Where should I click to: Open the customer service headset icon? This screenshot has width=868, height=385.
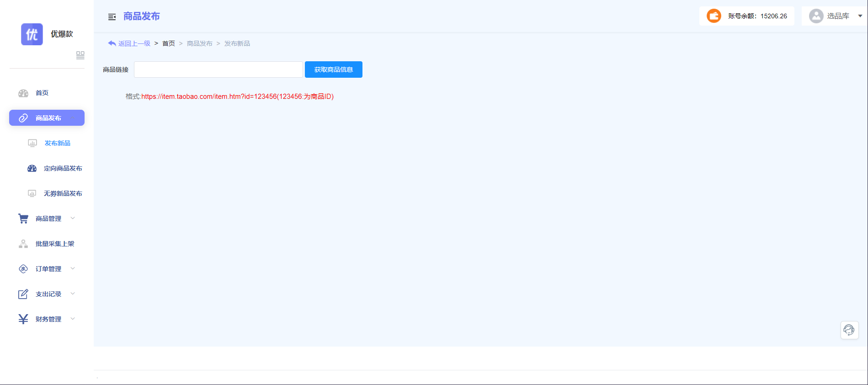[849, 330]
